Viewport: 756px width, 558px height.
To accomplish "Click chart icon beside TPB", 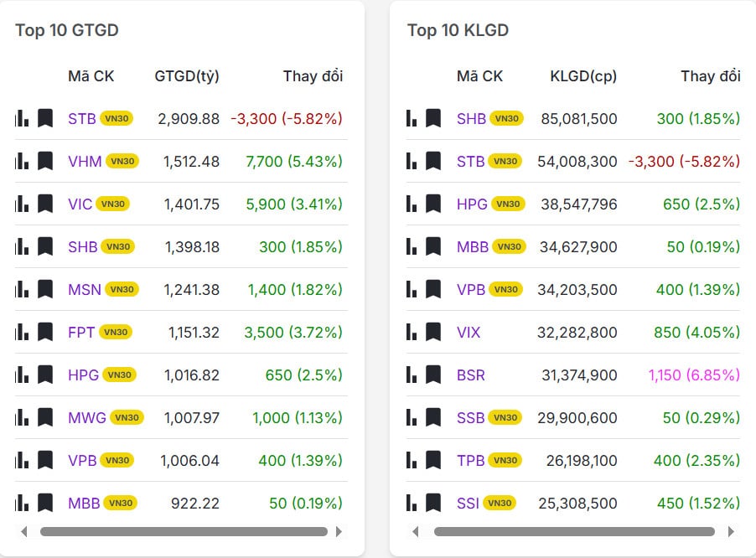I will (412, 460).
